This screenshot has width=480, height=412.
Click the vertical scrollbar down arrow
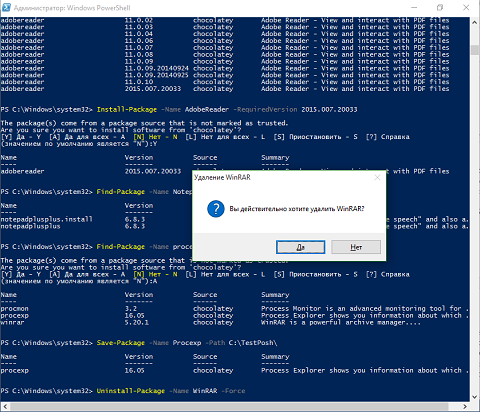(474, 397)
